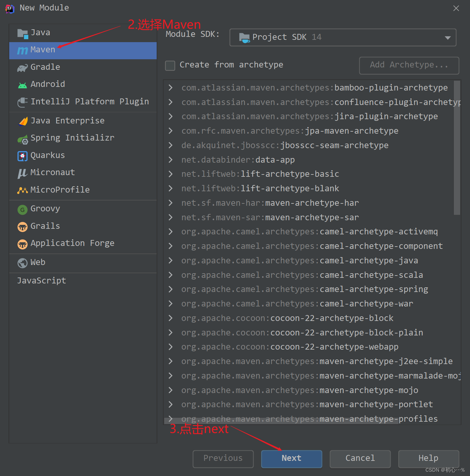The width and height of the screenshot is (470, 476).
Task: Click the Maven 'm' icon
Action: (x=22, y=50)
